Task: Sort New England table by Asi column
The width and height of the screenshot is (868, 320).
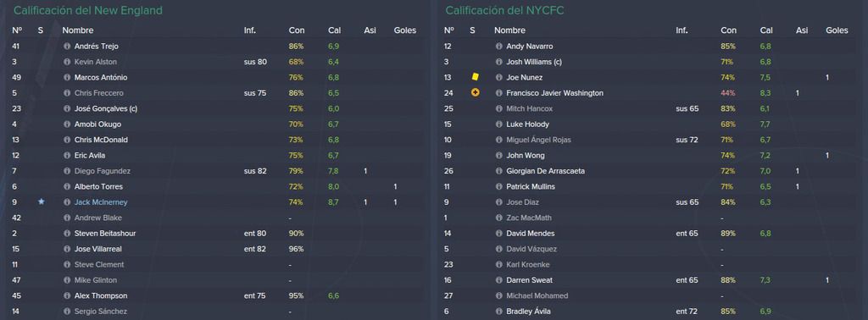Action: coord(370,30)
